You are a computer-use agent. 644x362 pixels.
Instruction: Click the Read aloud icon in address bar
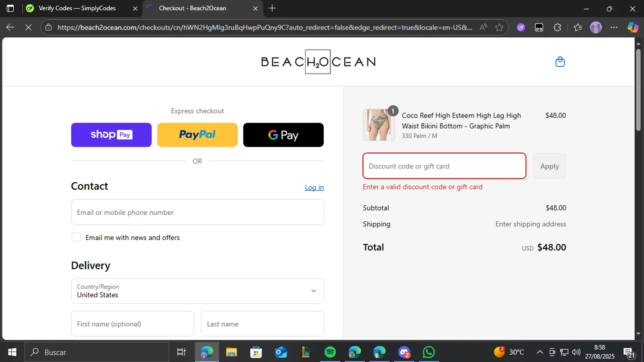point(483,27)
